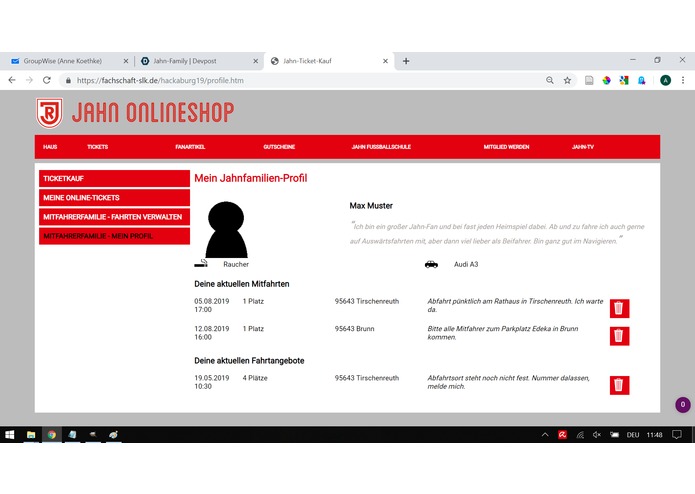
Task: Open Chrome's three-dot menu
Action: tap(683, 80)
